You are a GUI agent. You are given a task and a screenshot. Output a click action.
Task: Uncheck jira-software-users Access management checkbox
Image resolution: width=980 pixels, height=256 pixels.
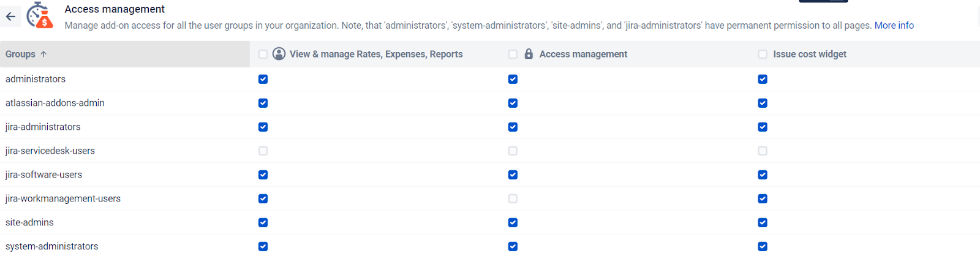pos(513,175)
